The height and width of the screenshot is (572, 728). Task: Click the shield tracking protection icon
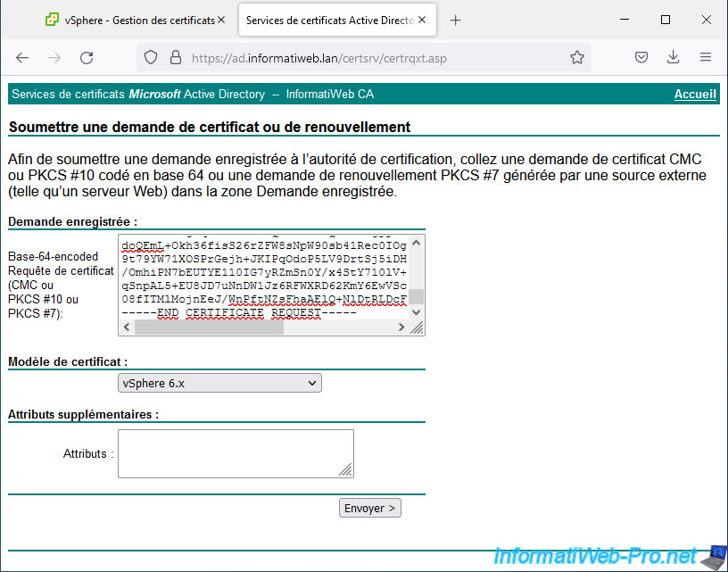[152, 57]
